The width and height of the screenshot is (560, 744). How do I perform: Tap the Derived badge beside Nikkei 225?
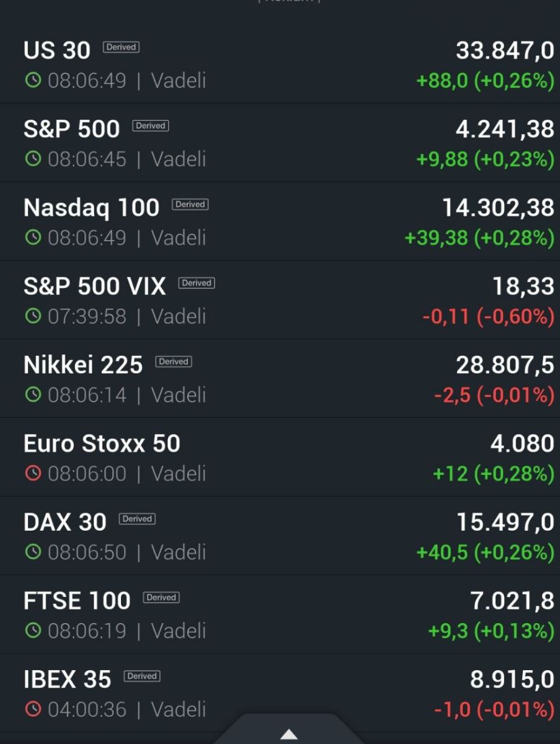click(x=174, y=361)
